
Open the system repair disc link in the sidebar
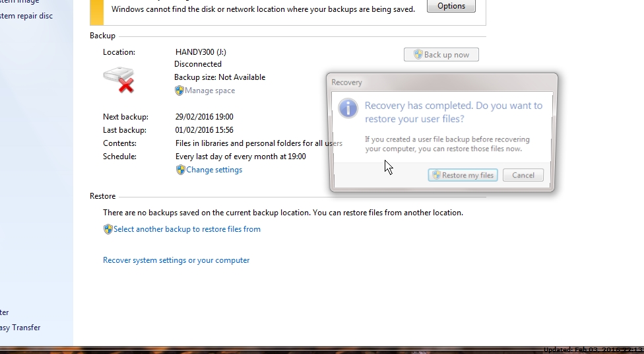pyautogui.click(x=26, y=16)
